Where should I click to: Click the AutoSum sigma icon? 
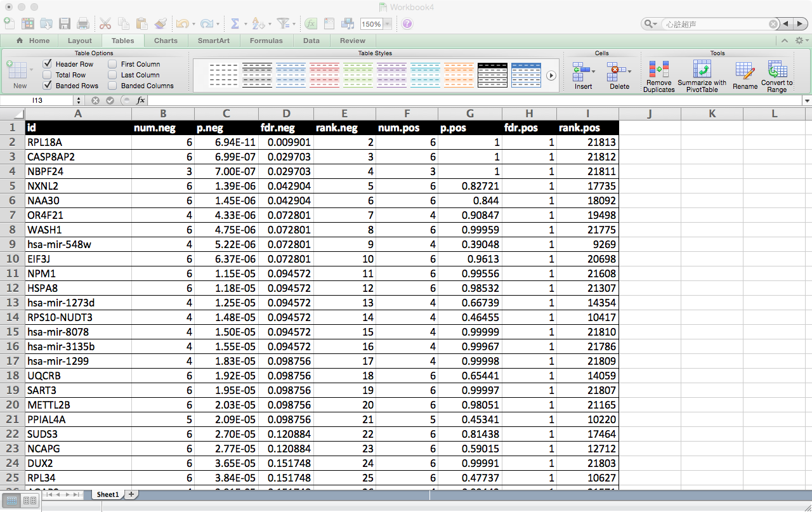[x=235, y=23]
